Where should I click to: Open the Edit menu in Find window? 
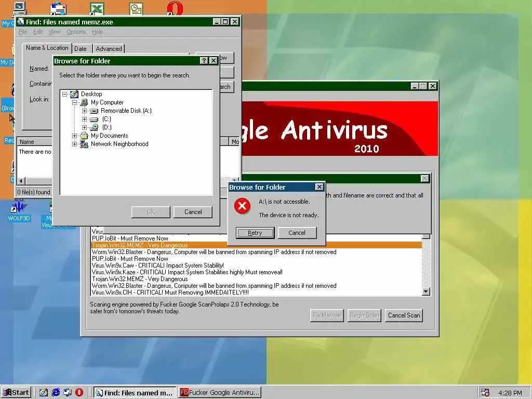(37, 32)
